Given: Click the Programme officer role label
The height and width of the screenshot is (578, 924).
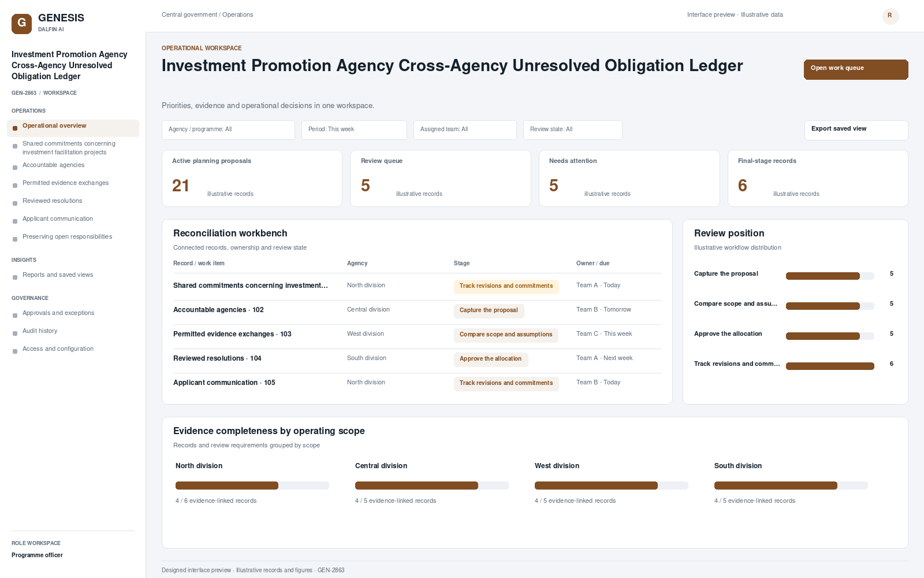Looking at the screenshot, I should (37, 555).
